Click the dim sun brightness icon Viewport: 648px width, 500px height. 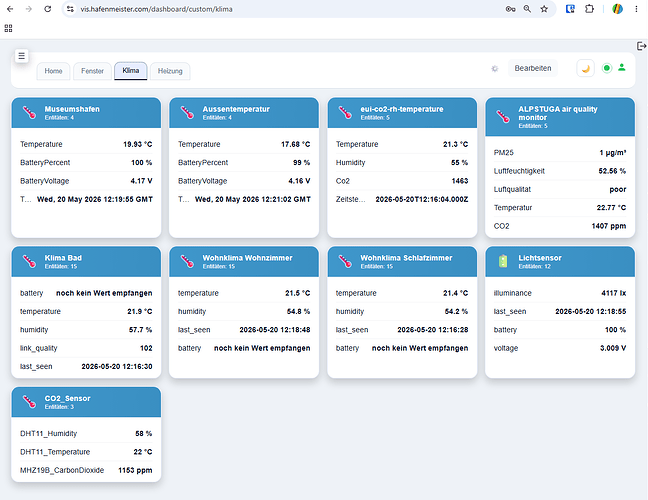(x=494, y=69)
